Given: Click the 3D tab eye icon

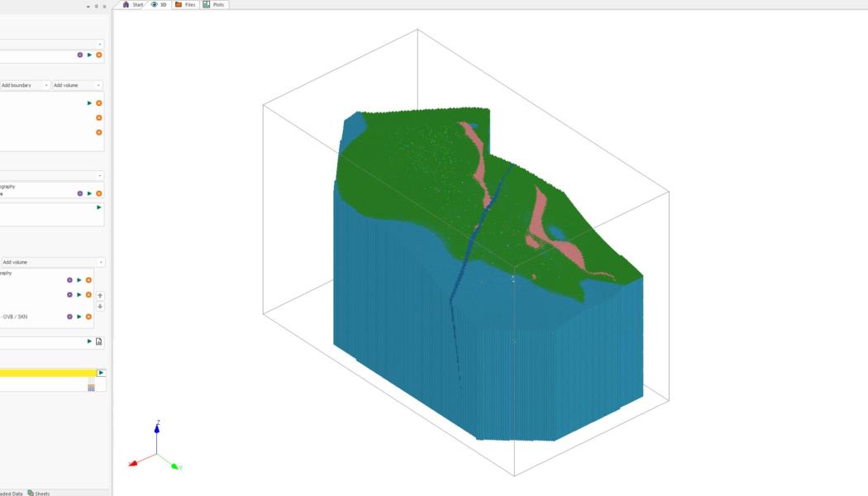Looking at the screenshot, I should click(x=154, y=4).
